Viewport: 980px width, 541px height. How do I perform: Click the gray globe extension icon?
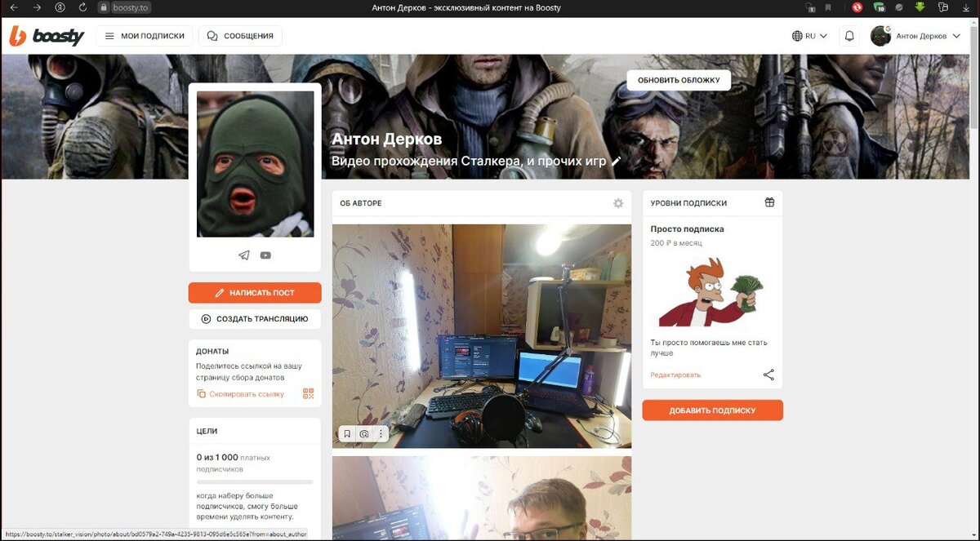pos(899,7)
